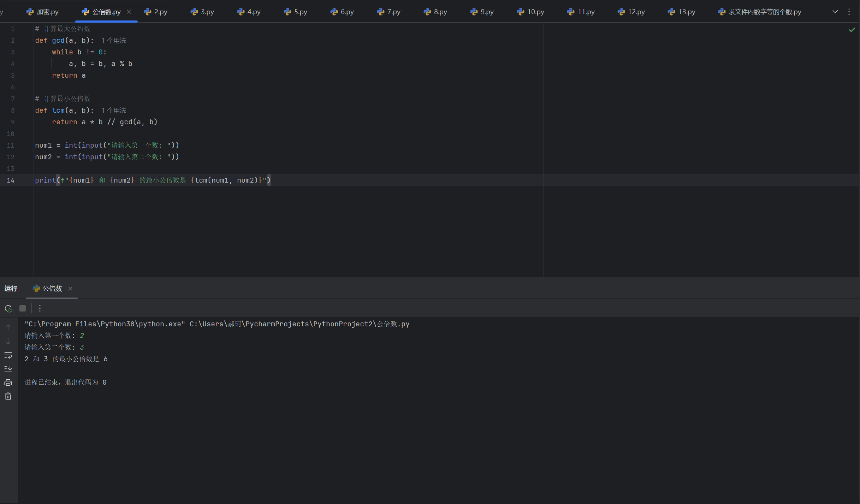This screenshot has height=504, width=860.
Task: Click console prompt 请输入第一个数
Action: coord(50,336)
